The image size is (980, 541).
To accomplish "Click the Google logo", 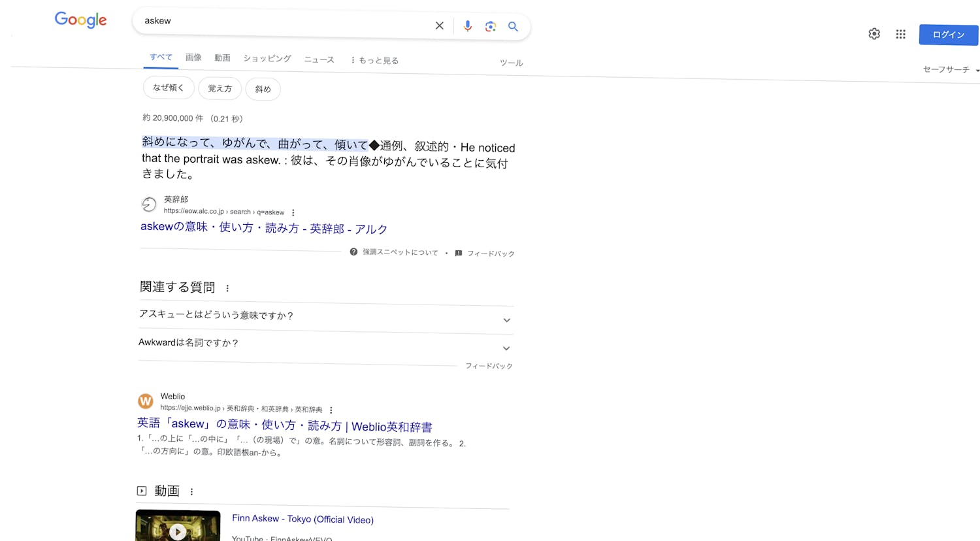I will pyautogui.click(x=80, y=20).
